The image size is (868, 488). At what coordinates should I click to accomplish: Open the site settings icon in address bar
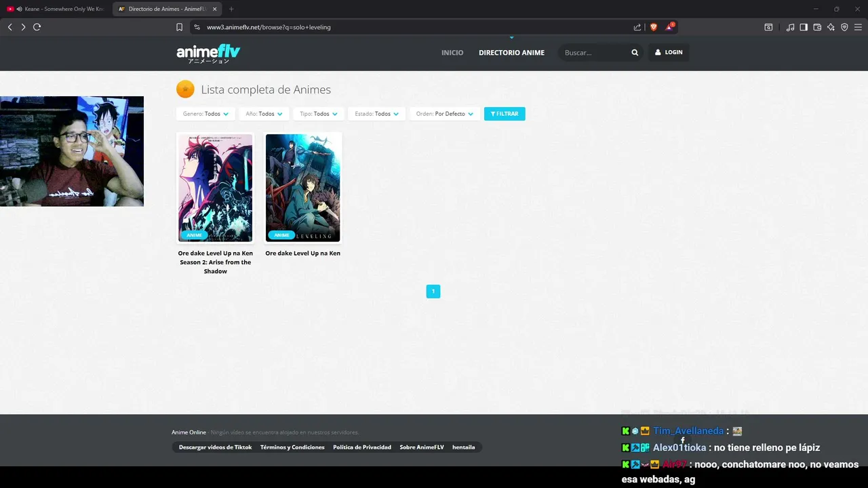pyautogui.click(x=197, y=27)
